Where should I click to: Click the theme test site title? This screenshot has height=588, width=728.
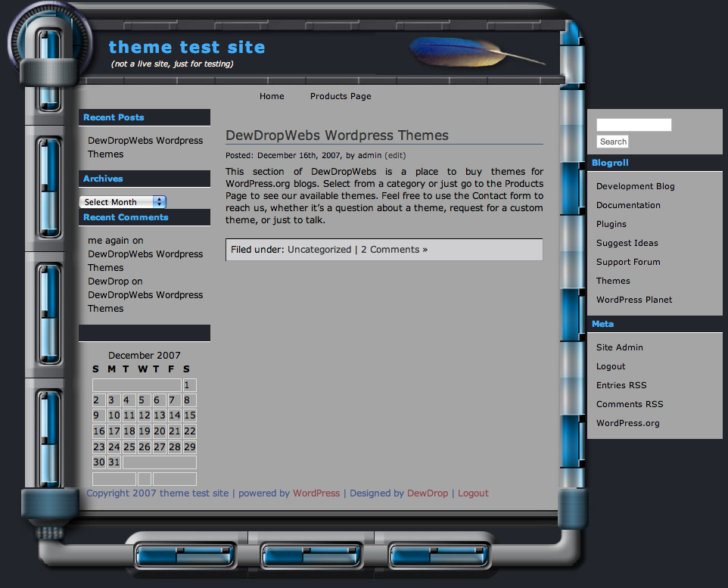point(187,47)
